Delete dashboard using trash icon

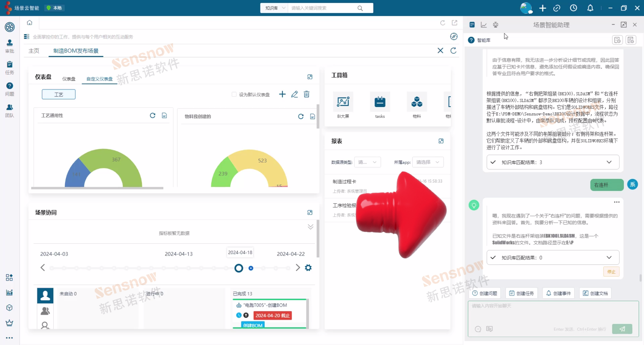(306, 94)
